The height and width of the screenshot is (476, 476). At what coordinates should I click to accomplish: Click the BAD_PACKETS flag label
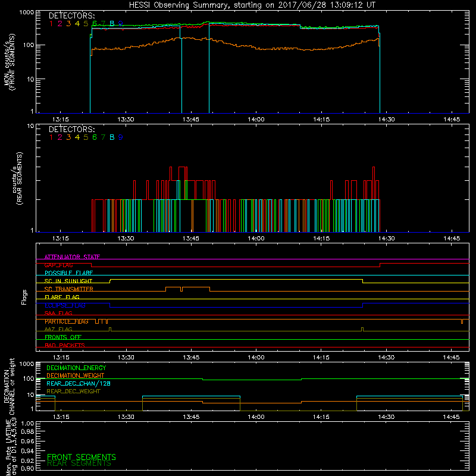(x=65, y=345)
